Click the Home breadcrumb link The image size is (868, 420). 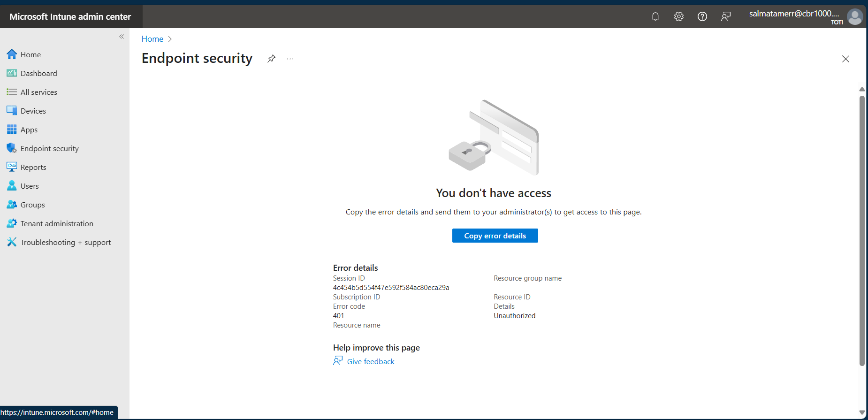(x=152, y=39)
